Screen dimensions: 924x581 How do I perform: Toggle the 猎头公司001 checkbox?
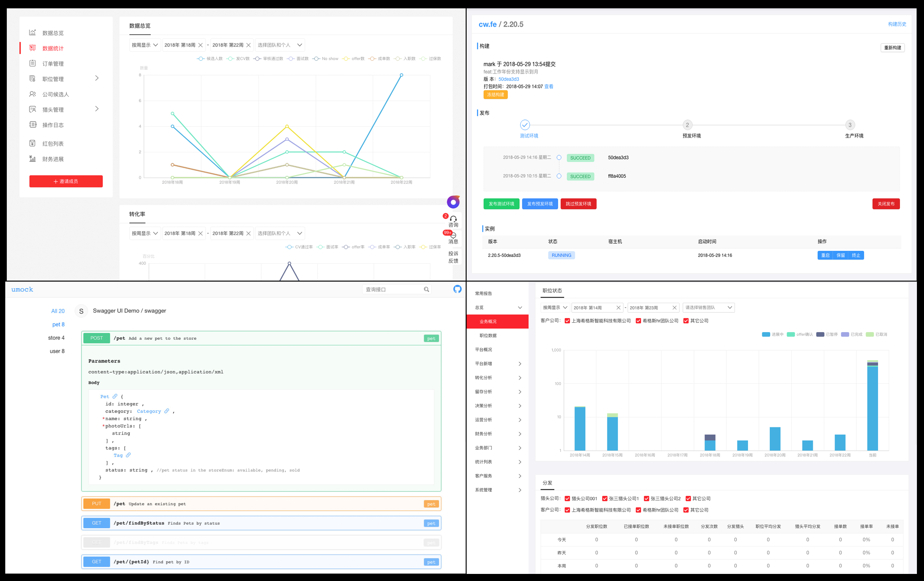(567, 498)
